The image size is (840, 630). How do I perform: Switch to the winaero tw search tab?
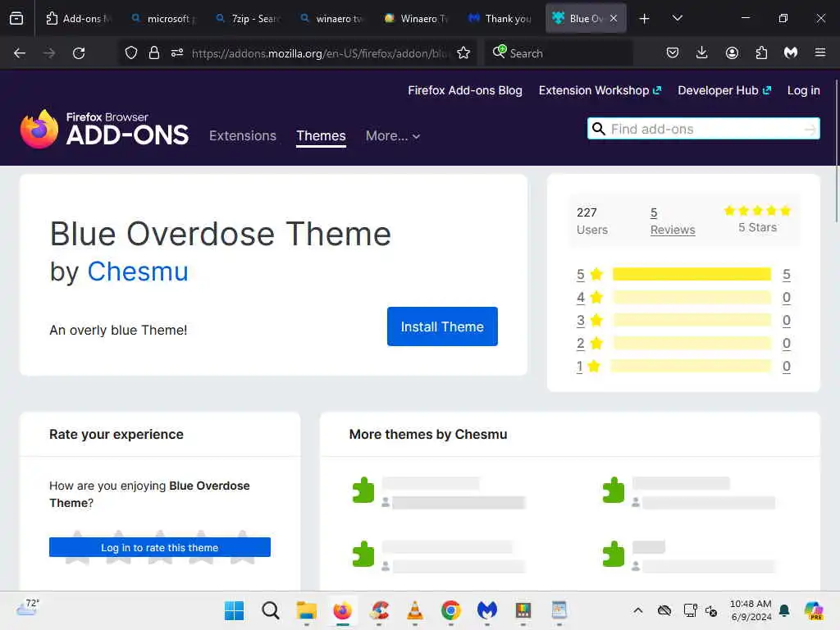click(x=333, y=18)
